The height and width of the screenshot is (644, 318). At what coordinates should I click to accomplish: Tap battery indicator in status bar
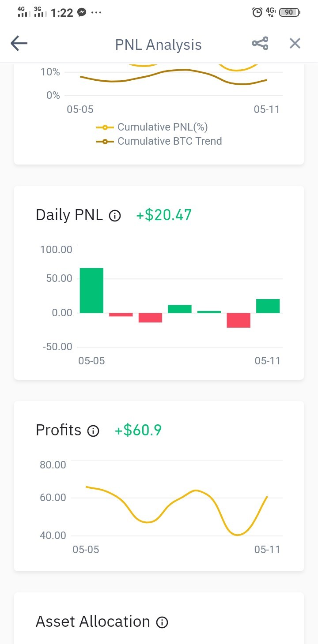(289, 13)
